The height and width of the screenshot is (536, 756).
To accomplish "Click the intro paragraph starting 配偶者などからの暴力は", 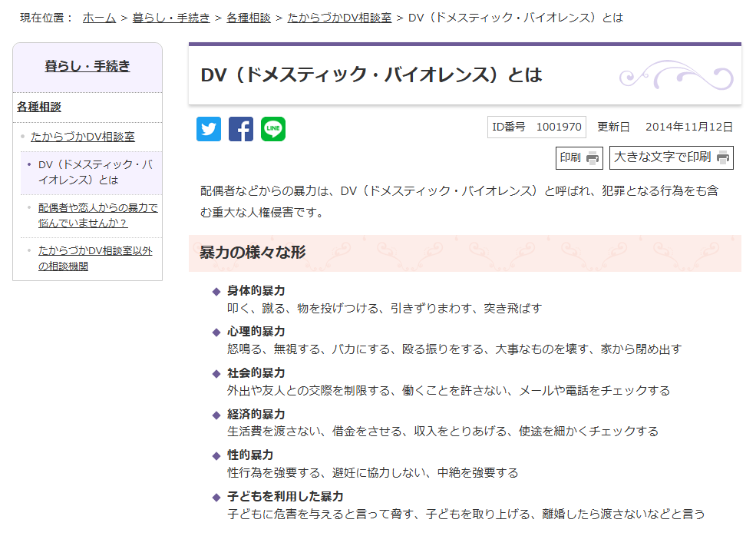I will coord(460,202).
